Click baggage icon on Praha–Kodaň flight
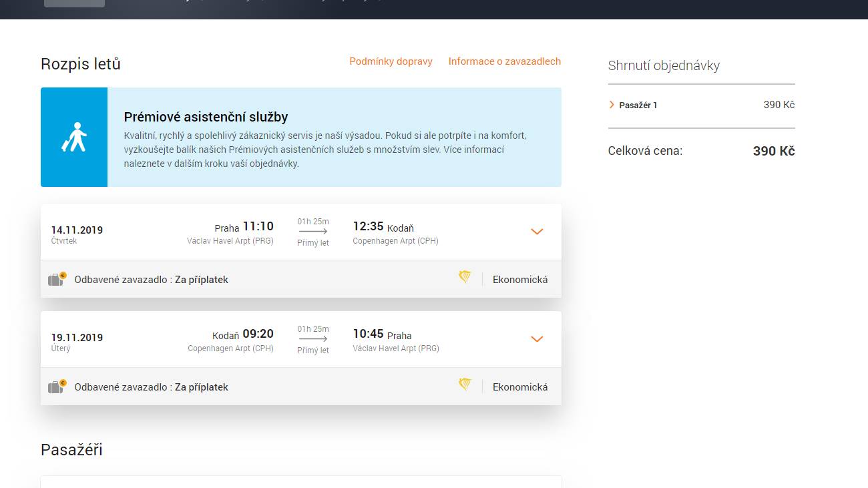868x488 pixels. [57, 279]
